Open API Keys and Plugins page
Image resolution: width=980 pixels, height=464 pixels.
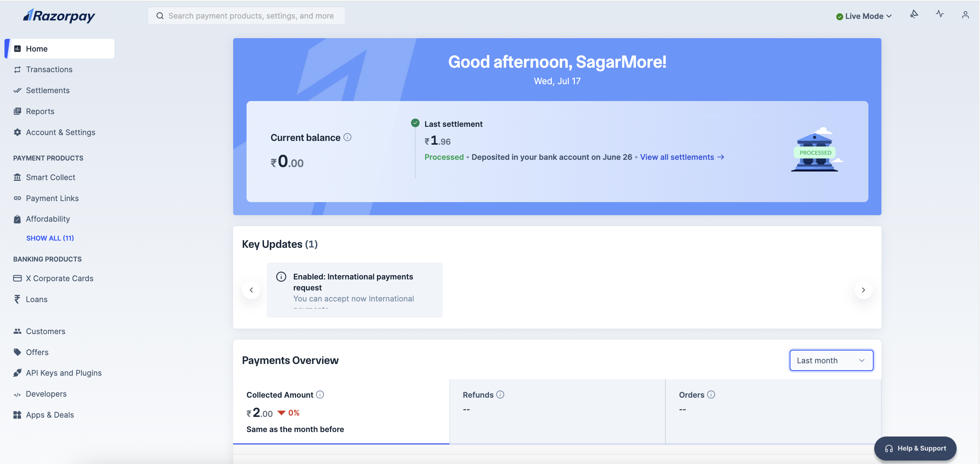click(64, 373)
